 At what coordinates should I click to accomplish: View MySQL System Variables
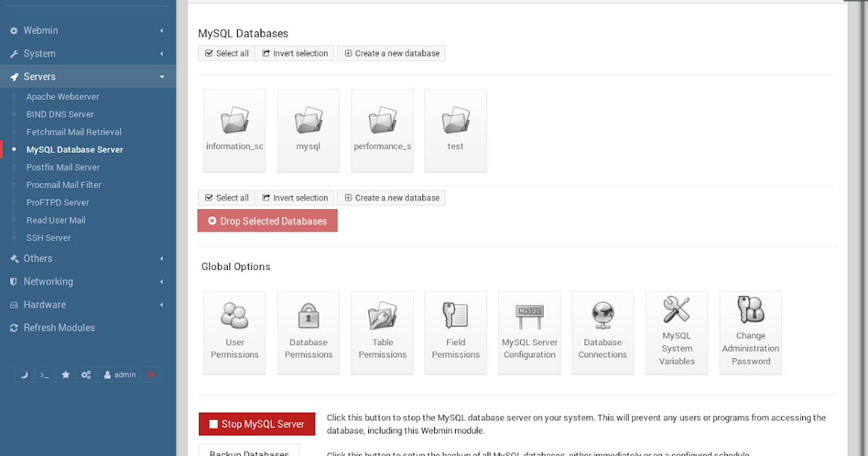pos(676,332)
